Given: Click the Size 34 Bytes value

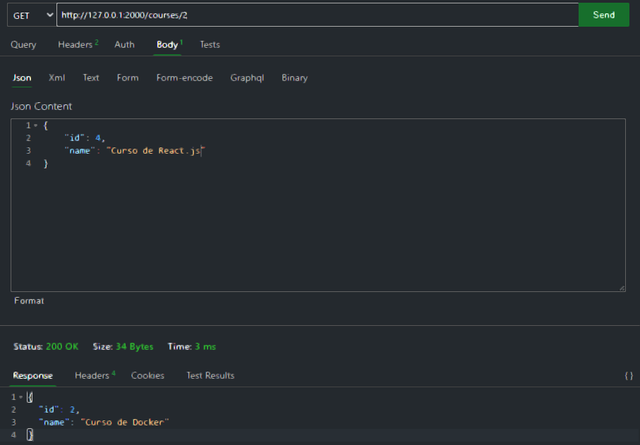Looking at the screenshot, I should click(x=134, y=347).
